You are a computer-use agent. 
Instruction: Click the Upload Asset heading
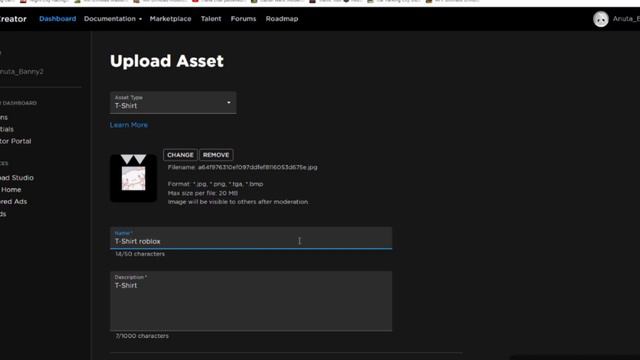point(167,61)
